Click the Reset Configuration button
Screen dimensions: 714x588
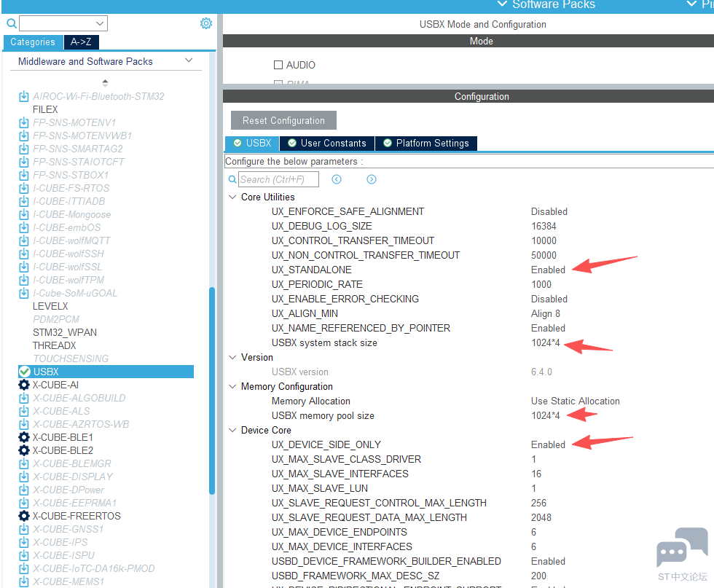point(283,120)
